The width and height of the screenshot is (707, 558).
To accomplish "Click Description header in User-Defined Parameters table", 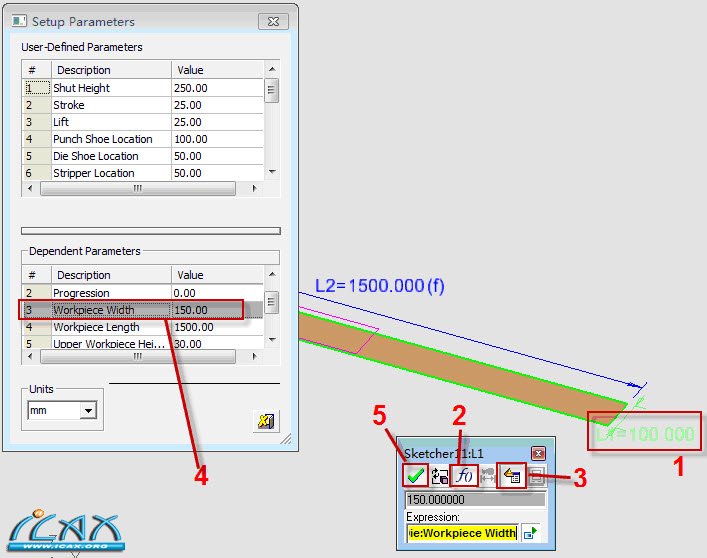I will click(111, 70).
